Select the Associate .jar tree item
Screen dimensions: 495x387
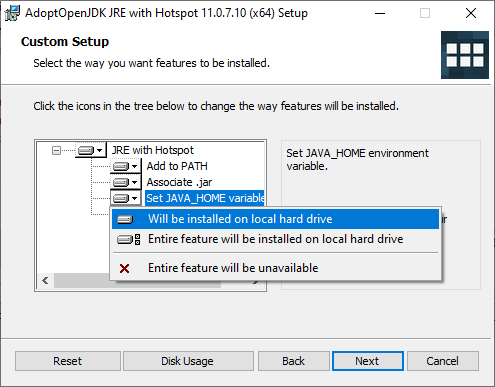point(179,182)
